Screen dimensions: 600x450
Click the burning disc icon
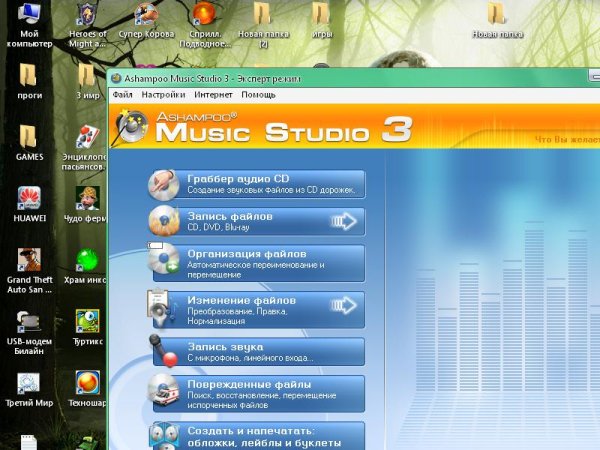(x=164, y=221)
